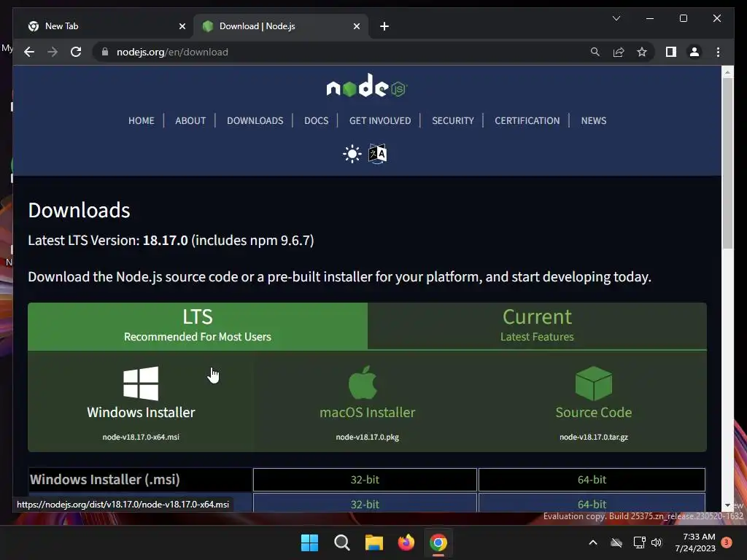The image size is (747, 560).
Task: Download 64-bit Windows Installer (.msi)
Action: click(592, 480)
